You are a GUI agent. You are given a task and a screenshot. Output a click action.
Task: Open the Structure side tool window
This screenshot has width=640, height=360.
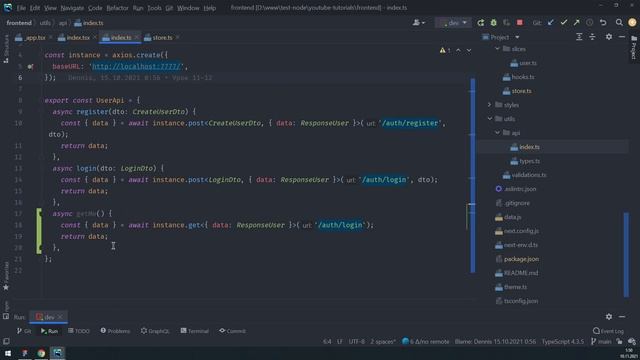(6, 49)
